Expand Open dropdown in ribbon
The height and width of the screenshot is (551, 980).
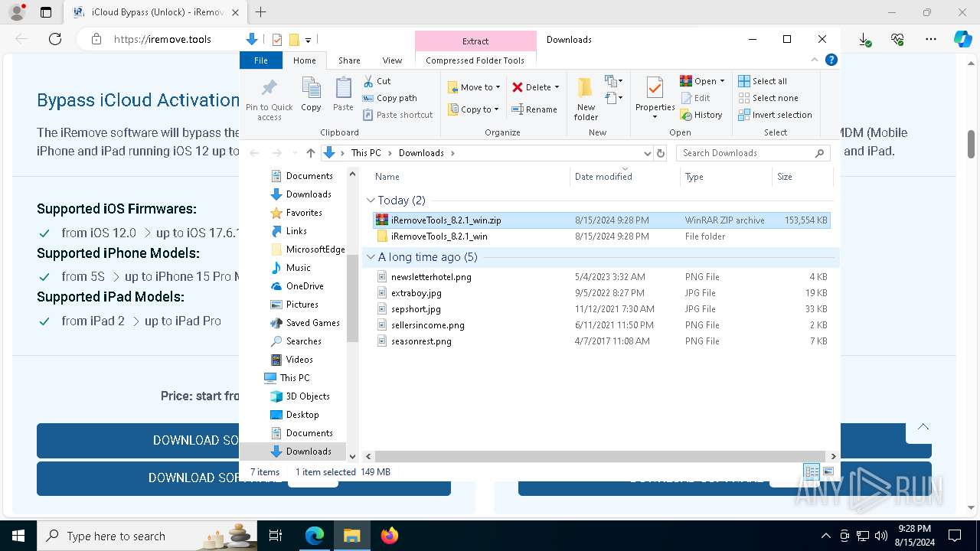coord(722,81)
